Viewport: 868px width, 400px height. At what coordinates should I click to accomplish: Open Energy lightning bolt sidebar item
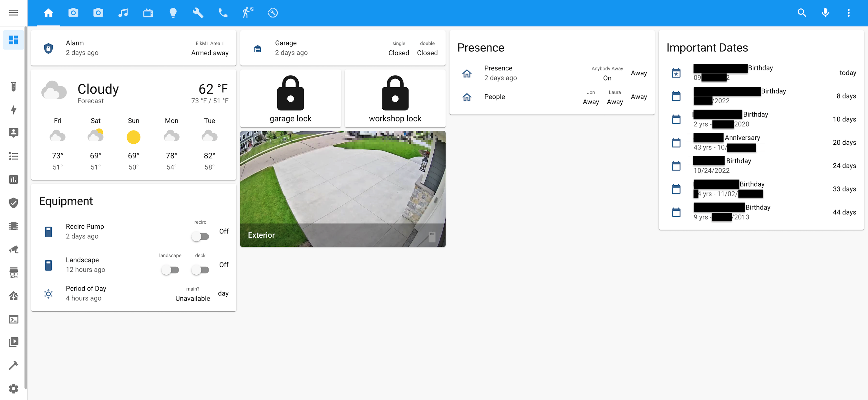[14, 109]
